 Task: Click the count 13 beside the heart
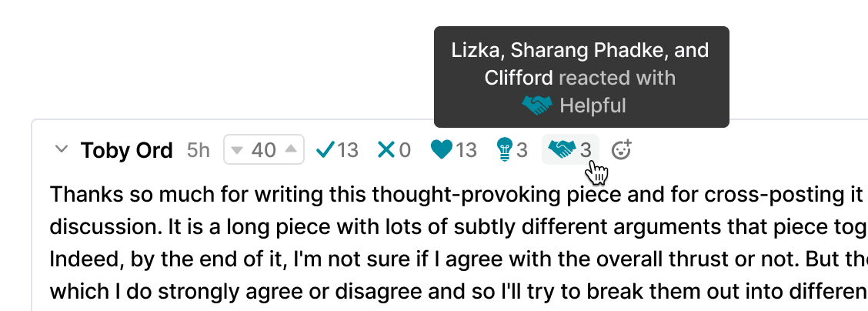(466, 150)
